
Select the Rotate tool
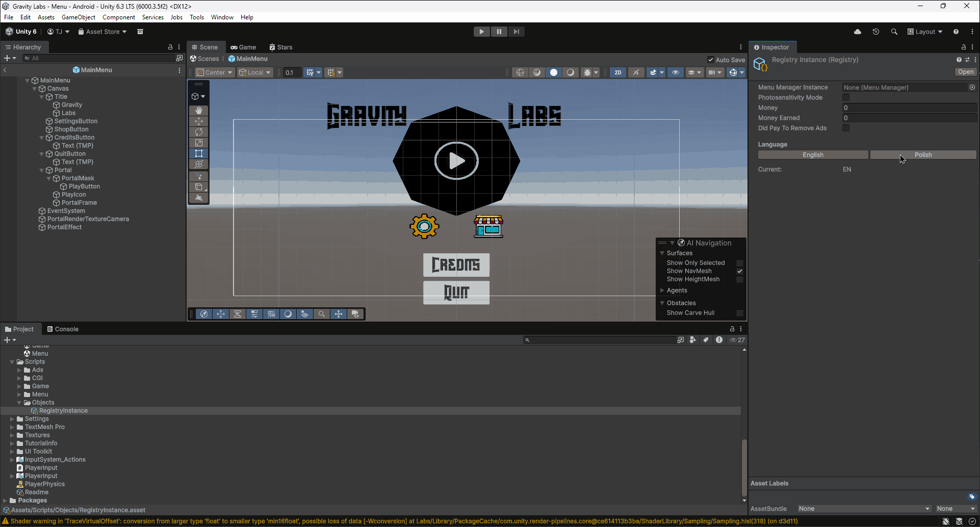(198, 132)
